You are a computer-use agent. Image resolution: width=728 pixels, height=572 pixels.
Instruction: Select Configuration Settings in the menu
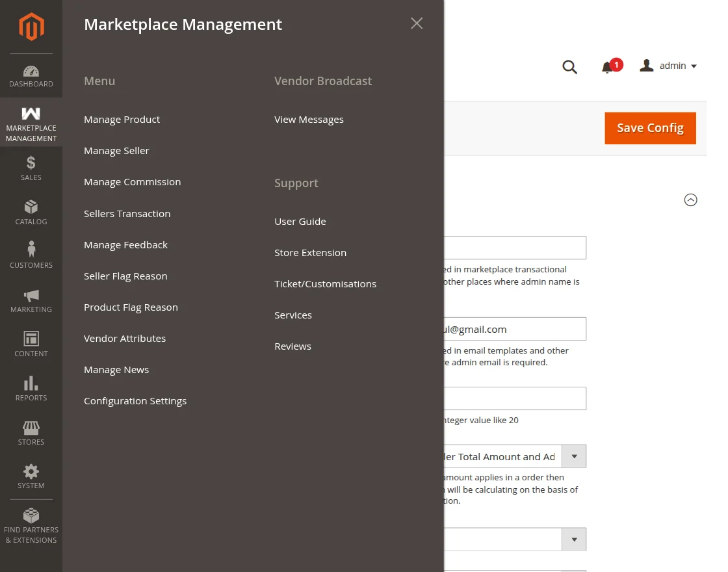(135, 400)
